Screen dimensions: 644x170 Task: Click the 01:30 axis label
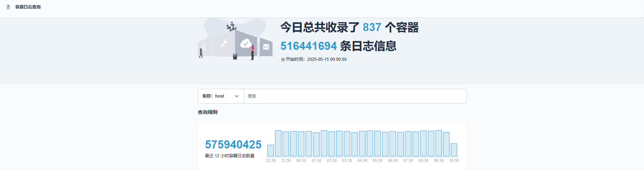316,160
